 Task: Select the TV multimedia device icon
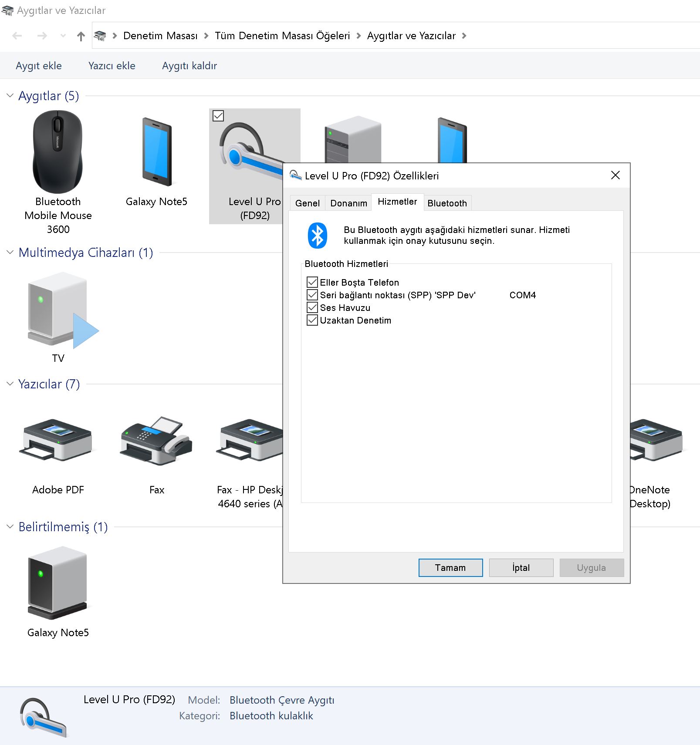point(63,310)
